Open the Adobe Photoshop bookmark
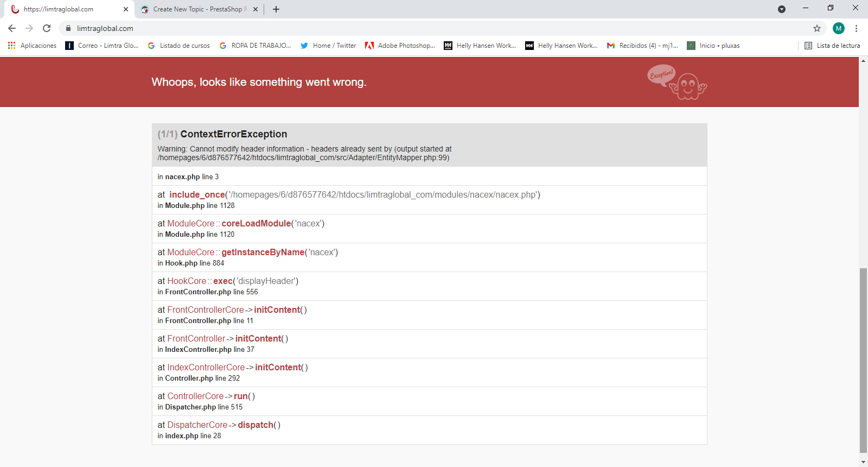The width and height of the screenshot is (868, 467). pos(400,46)
